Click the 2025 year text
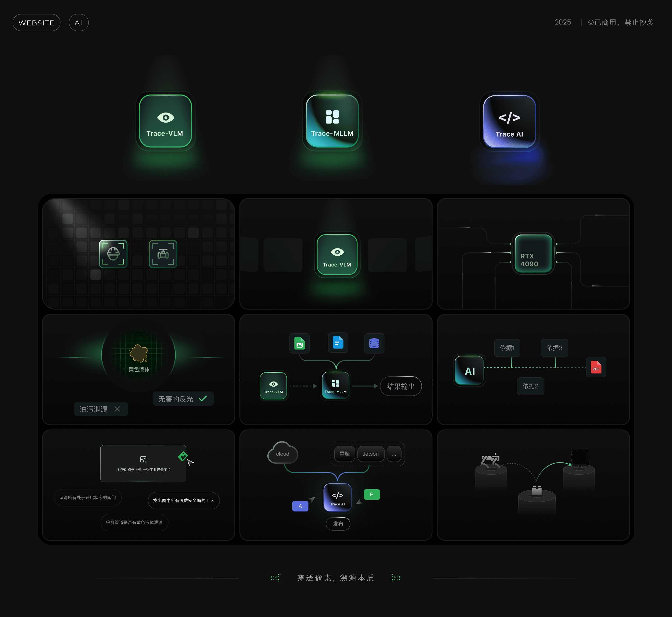 click(563, 22)
